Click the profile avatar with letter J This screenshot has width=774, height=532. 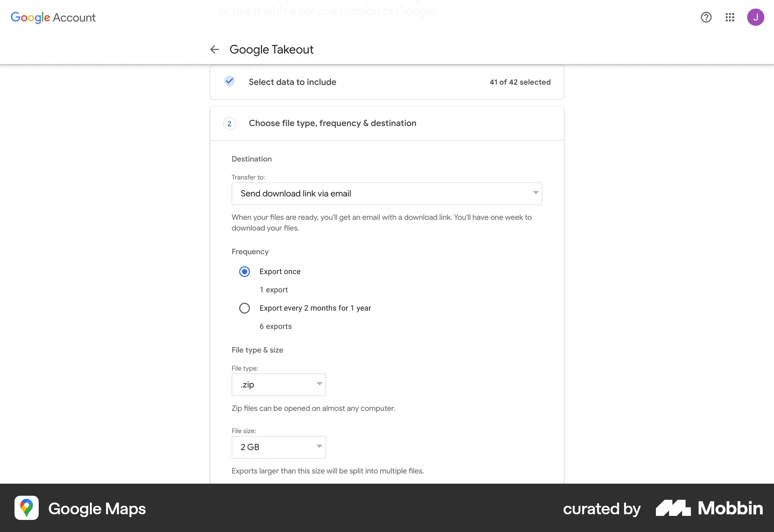pos(756,17)
